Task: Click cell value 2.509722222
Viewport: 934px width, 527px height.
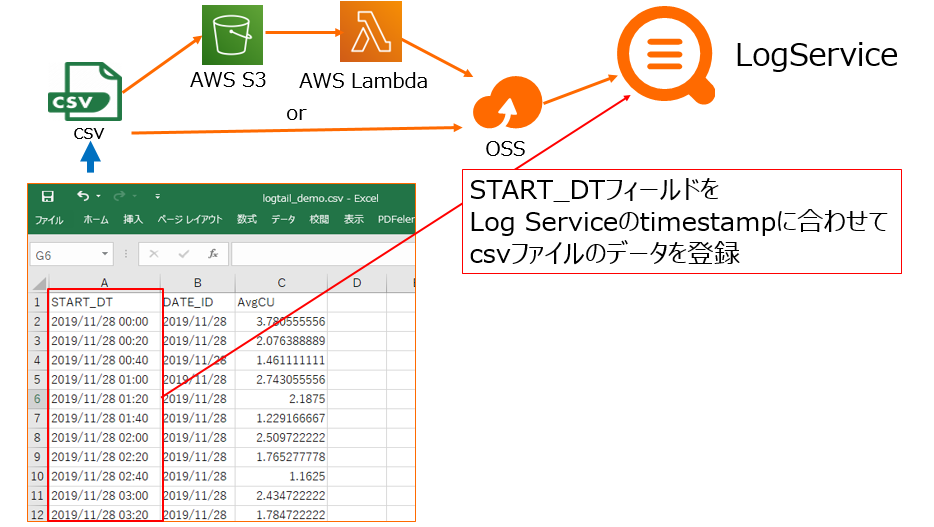Action: point(281,438)
